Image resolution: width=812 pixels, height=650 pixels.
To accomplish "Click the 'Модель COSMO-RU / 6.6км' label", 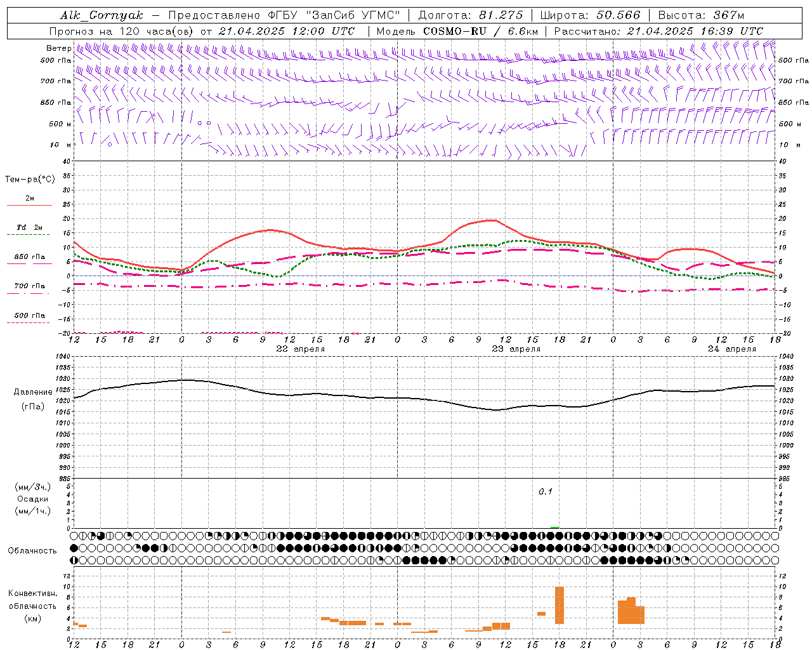I will coord(457,31).
